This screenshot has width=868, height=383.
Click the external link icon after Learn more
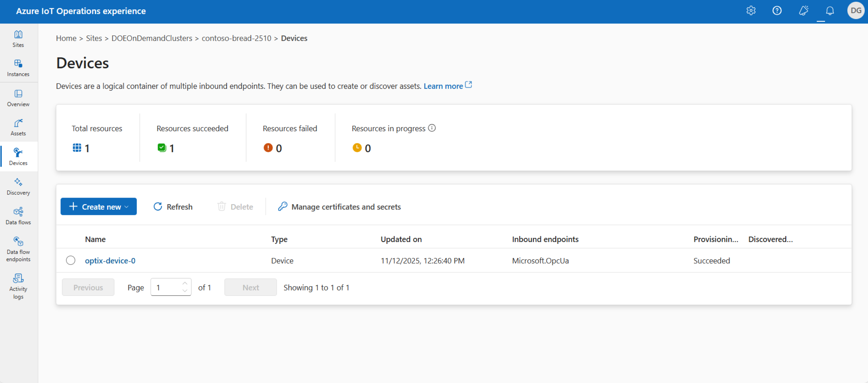tap(468, 85)
